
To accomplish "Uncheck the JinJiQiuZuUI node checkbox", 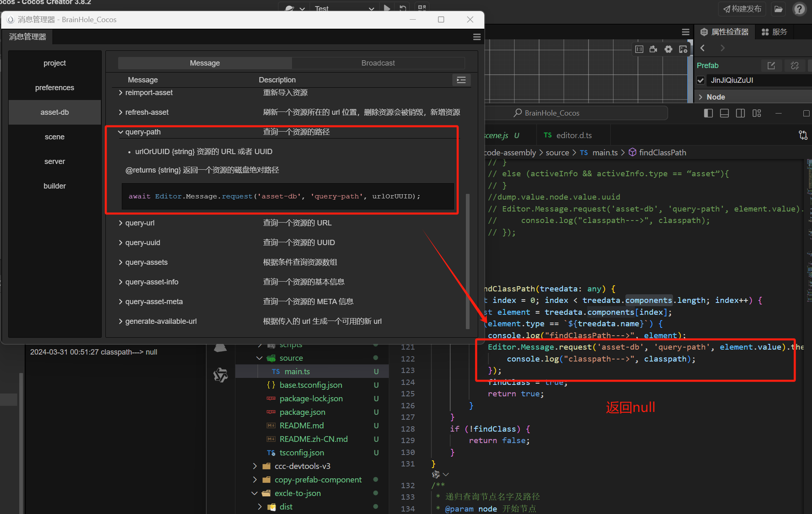I will pos(701,80).
